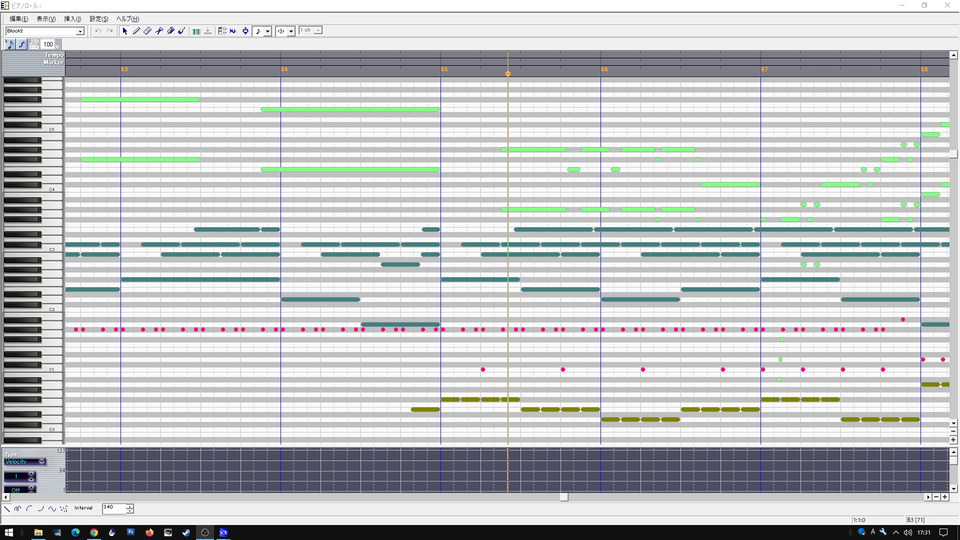
Task: Open Windows Start menu
Action: click(x=9, y=533)
